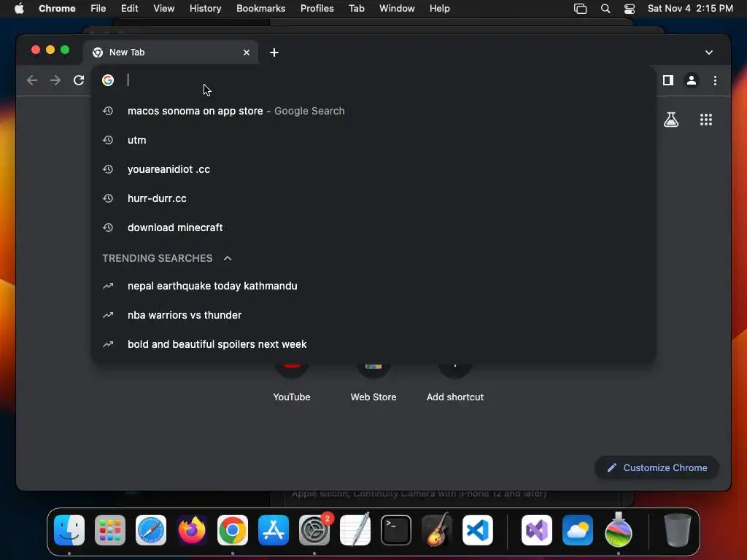This screenshot has height=560, width=747.
Task: Open TextEdit from the Dock
Action: point(355,530)
